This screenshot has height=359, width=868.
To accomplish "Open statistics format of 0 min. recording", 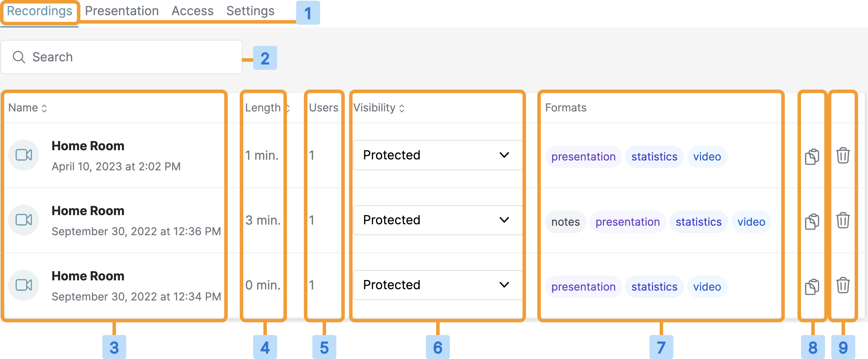I will click(654, 287).
